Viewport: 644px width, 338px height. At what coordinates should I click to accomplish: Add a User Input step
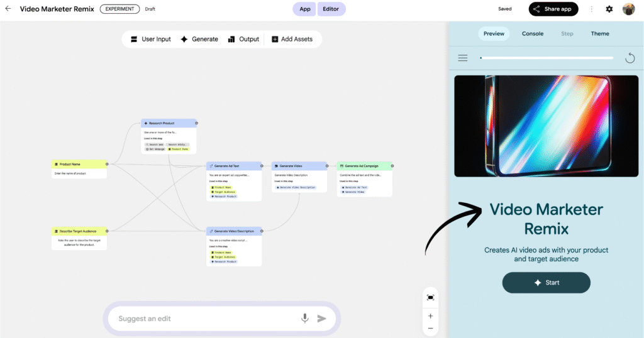point(151,39)
